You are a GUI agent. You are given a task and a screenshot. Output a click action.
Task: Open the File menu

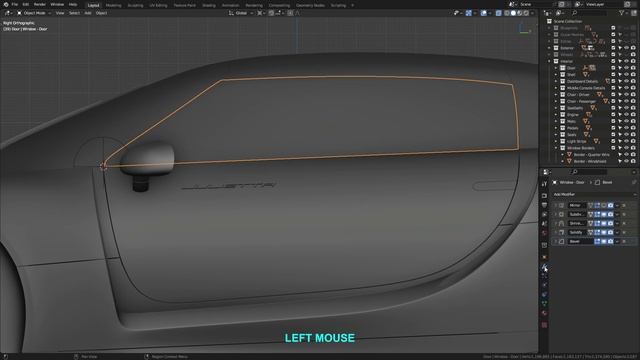click(x=15, y=4)
